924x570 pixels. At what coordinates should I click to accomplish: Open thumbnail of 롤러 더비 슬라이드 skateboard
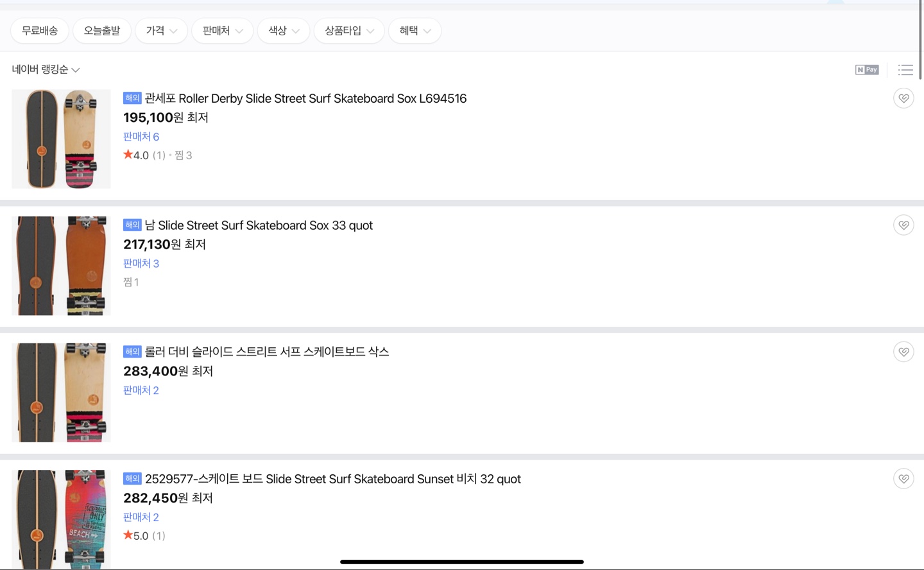[x=61, y=392]
